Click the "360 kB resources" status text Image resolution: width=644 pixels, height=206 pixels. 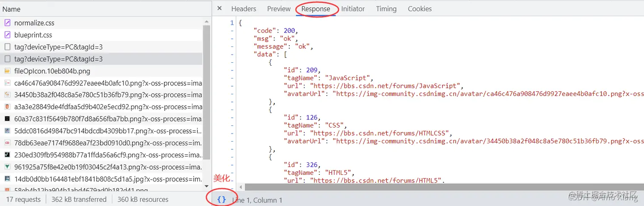pos(143,199)
